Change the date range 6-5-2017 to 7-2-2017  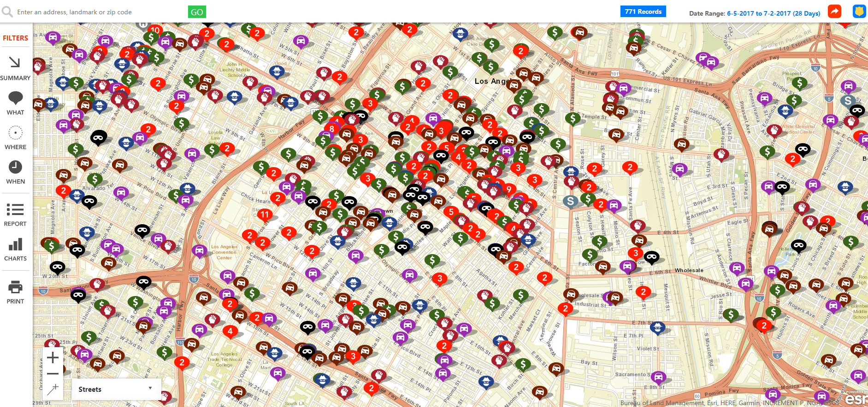(773, 13)
